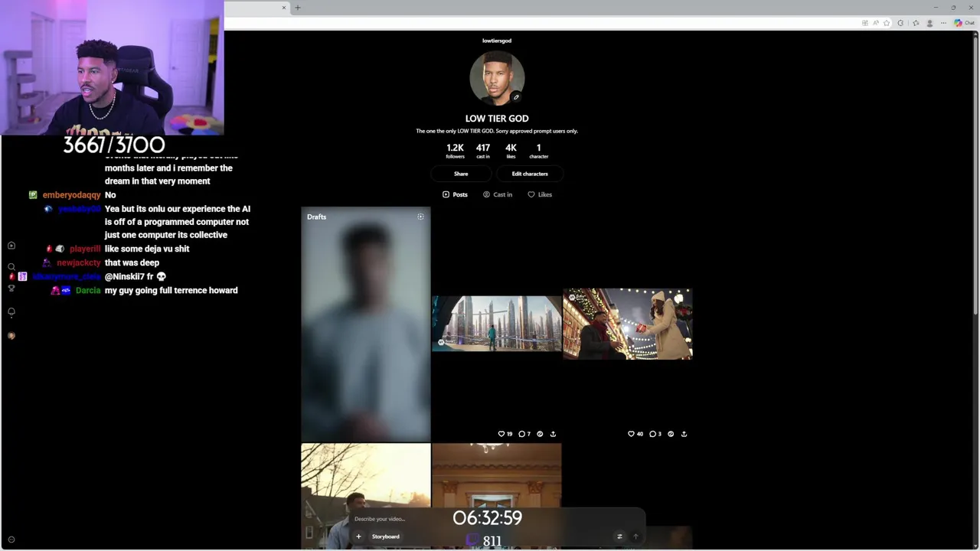The image size is (980, 551).
Task: Open the Christmas market couple video
Action: [x=628, y=324]
